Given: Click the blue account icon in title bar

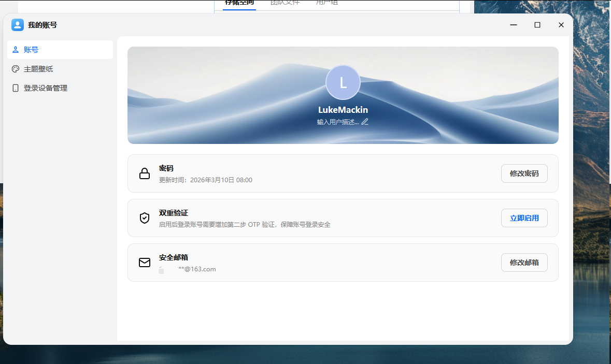Looking at the screenshot, I should click(x=18, y=24).
